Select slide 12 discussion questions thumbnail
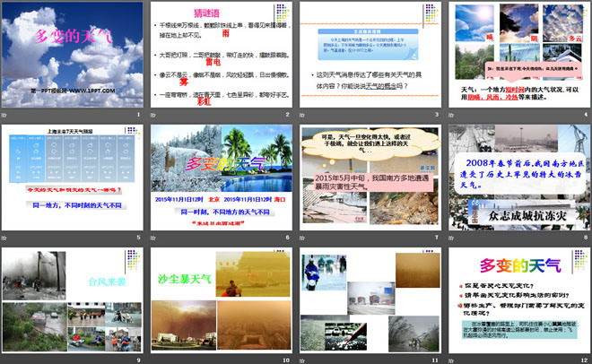The image size is (592, 364). 519,300
